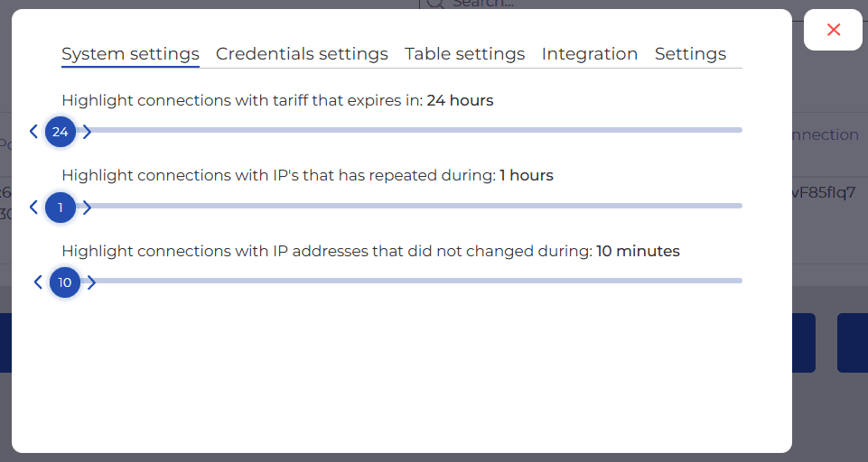The width and height of the screenshot is (868, 462).
Task: Click the tariff slider handle showing 24
Action: (x=61, y=132)
